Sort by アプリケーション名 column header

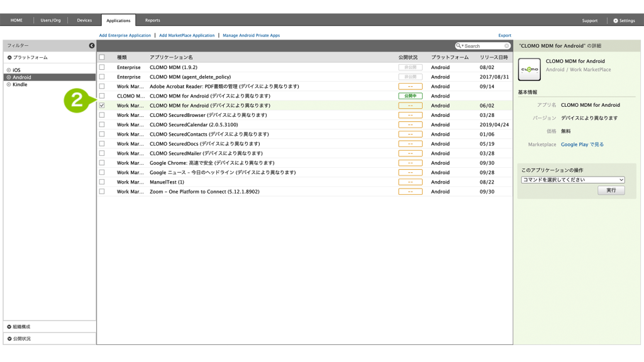171,57
